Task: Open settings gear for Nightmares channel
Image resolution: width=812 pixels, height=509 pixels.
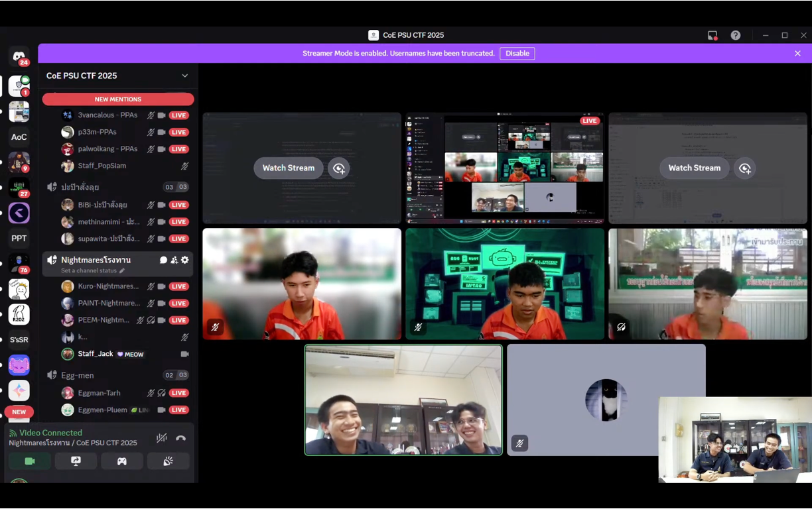Action: point(185,260)
